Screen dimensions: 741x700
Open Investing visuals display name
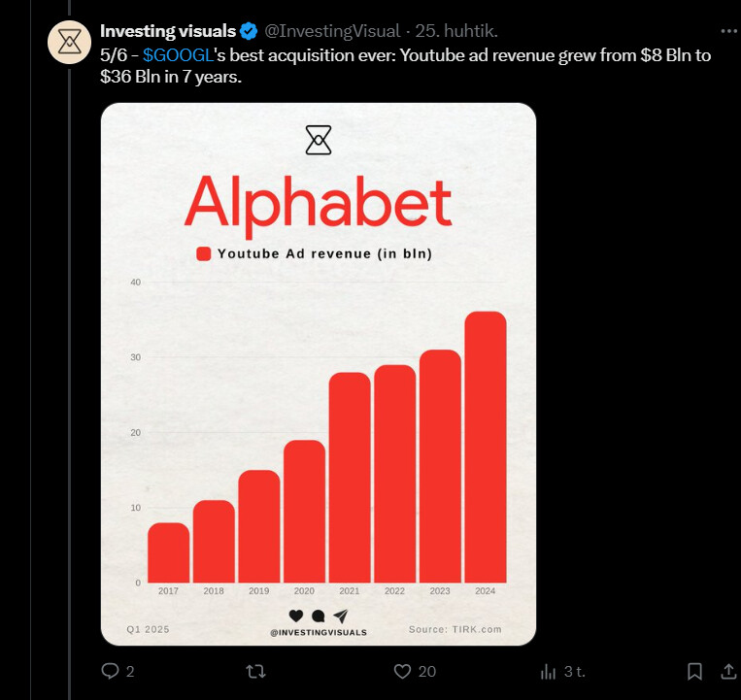point(168,31)
